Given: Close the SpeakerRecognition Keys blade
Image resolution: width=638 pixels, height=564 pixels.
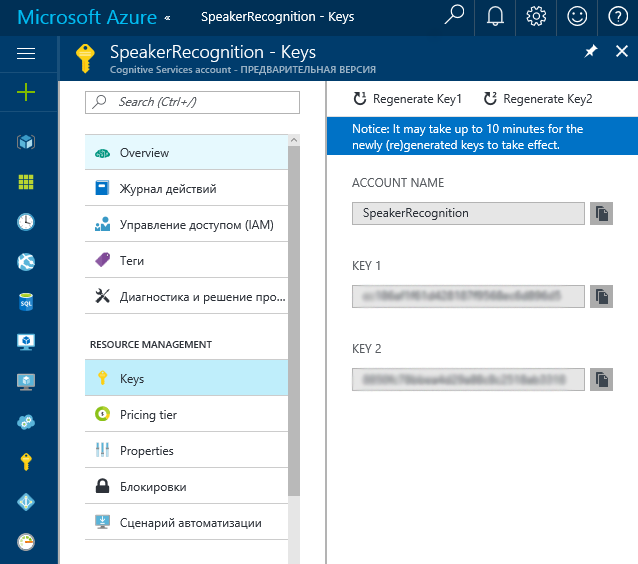Looking at the screenshot, I should click(x=622, y=51).
